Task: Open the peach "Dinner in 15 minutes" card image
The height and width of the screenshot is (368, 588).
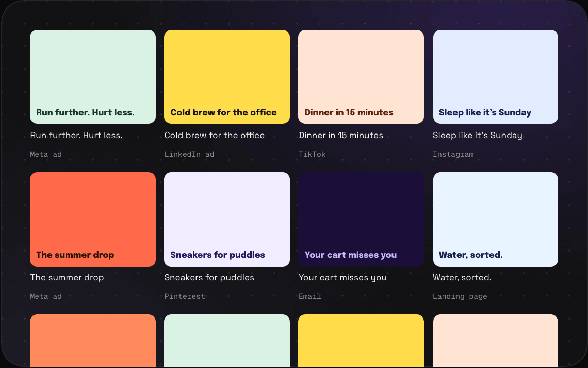Action: point(361,77)
